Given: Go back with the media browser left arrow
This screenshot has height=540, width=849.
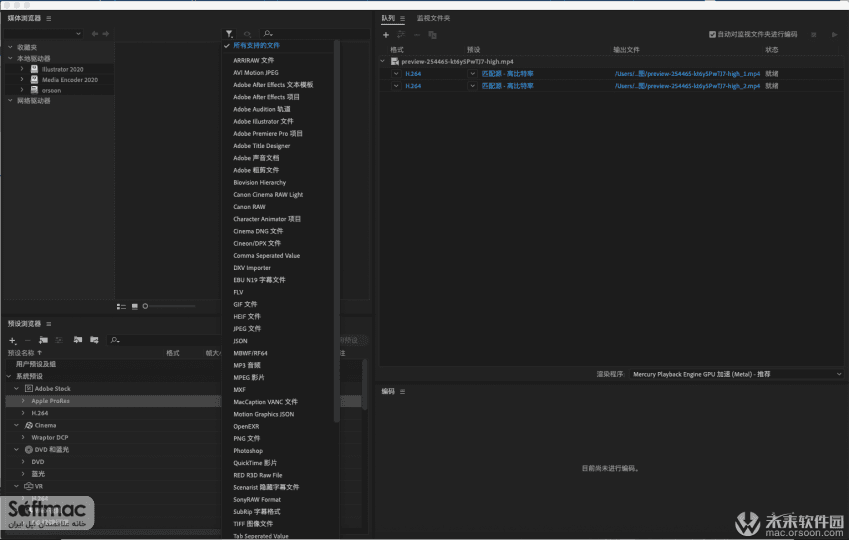Looking at the screenshot, I should coord(95,34).
